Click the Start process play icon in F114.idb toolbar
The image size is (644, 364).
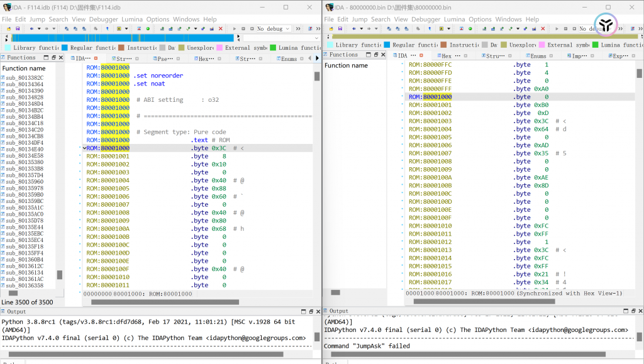pyautogui.click(x=235, y=29)
